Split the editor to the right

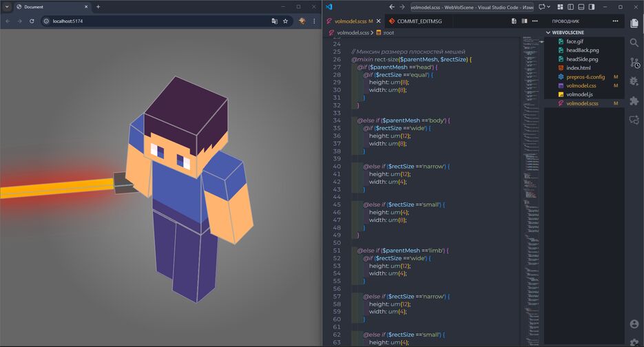[525, 21]
